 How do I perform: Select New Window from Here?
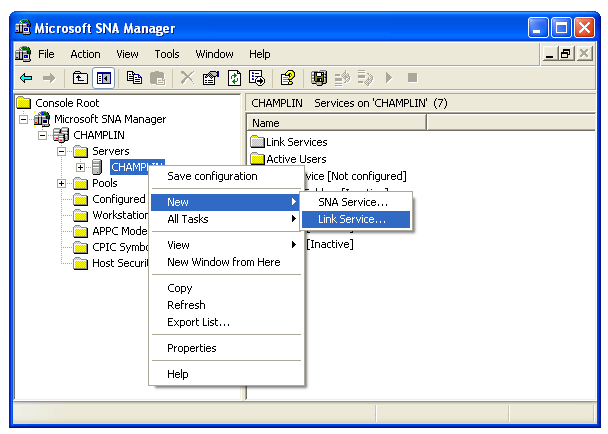225,262
